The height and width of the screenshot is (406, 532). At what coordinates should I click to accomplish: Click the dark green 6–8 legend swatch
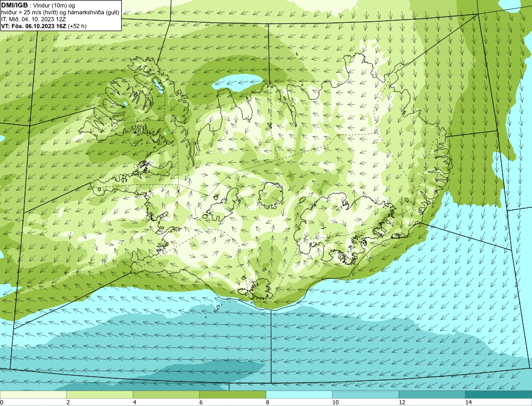(x=232, y=394)
